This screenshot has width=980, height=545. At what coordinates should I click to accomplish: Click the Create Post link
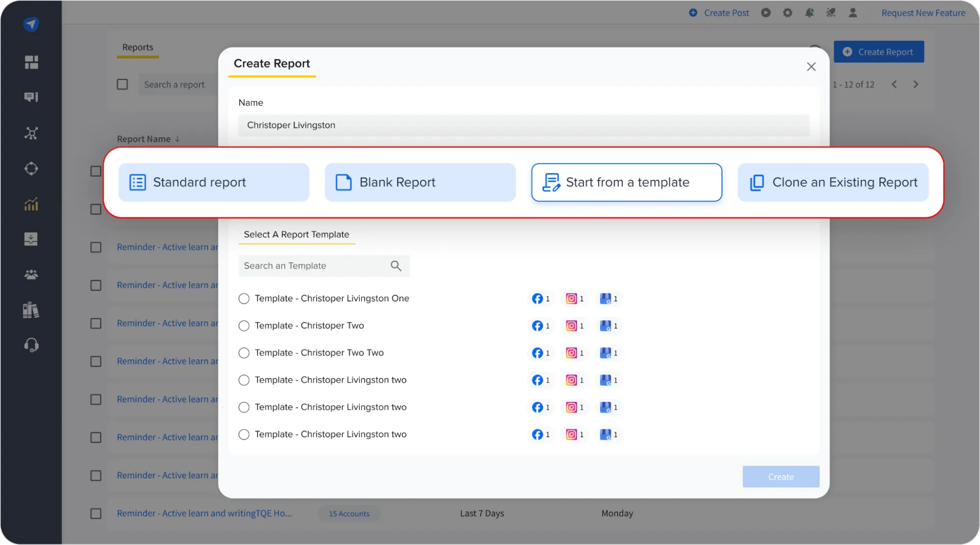click(x=719, y=13)
